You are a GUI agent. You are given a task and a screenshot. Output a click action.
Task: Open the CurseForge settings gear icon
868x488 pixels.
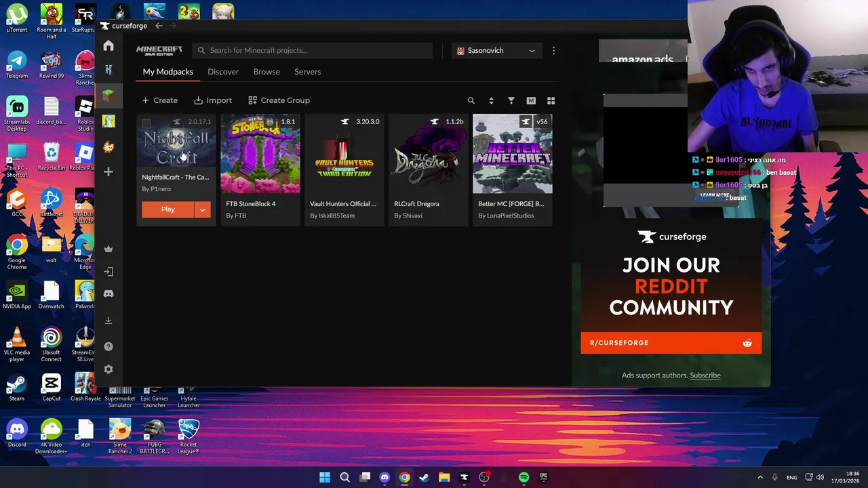click(108, 369)
